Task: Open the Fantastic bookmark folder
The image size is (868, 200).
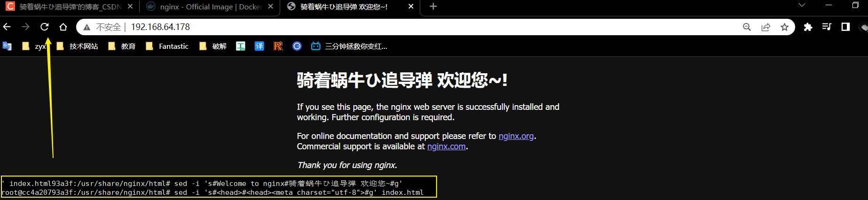Action: [x=167, y=46]
